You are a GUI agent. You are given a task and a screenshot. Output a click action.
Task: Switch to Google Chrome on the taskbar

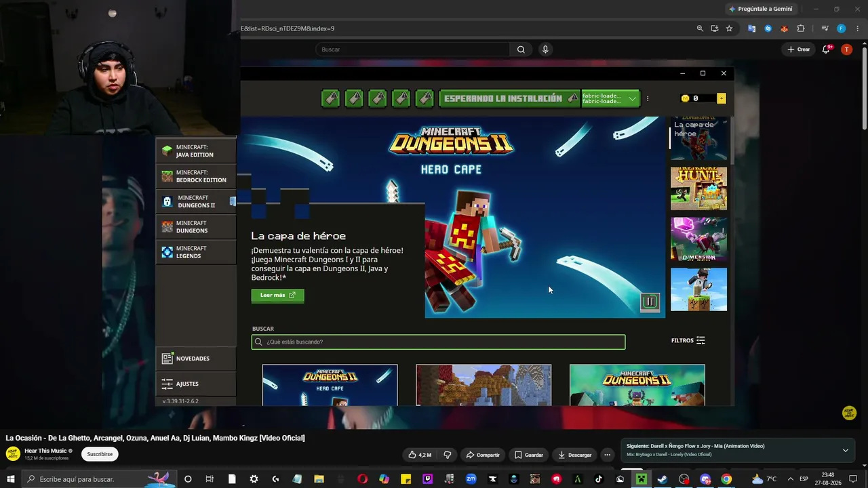pyautogui.click(x=726, y=479)
